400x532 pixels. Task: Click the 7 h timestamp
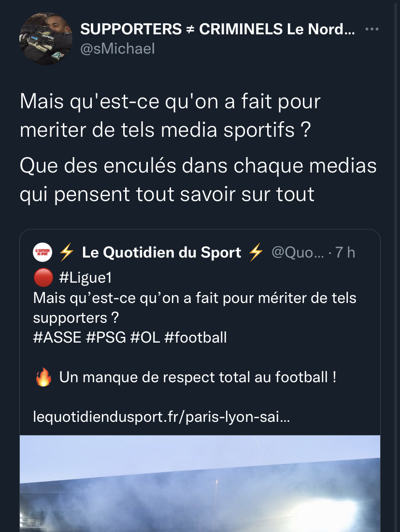coord(345,252)
